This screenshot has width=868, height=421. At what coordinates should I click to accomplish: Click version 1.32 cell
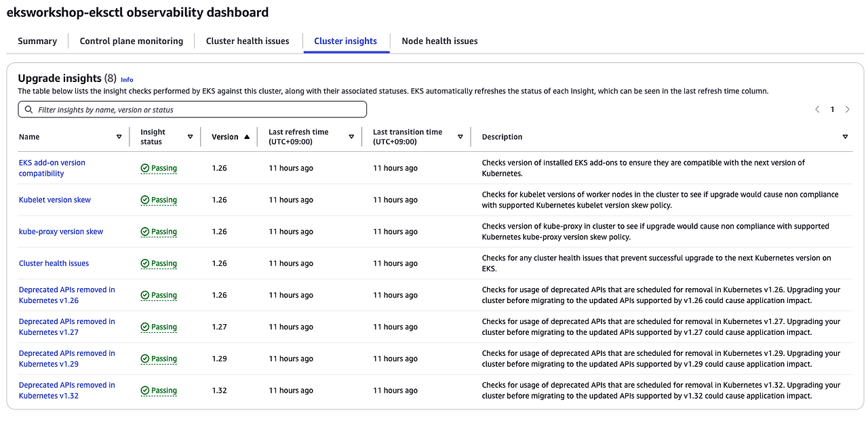(219, 390)
